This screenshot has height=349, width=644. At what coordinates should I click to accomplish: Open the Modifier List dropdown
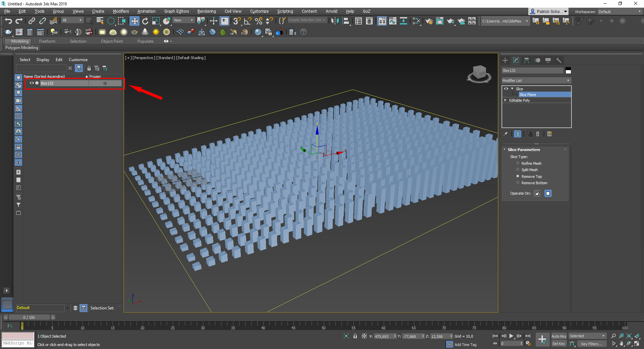click(x=536, y=81)
